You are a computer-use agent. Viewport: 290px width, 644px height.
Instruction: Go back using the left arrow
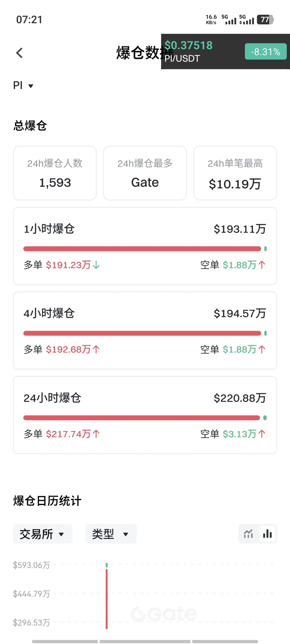click(19, 53)
